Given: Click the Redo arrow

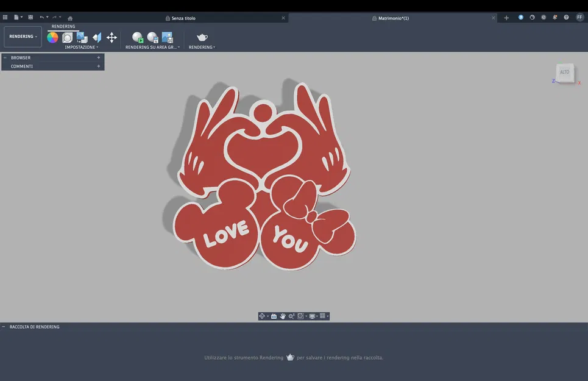Looking at the screenshot, I should point(54,17).
